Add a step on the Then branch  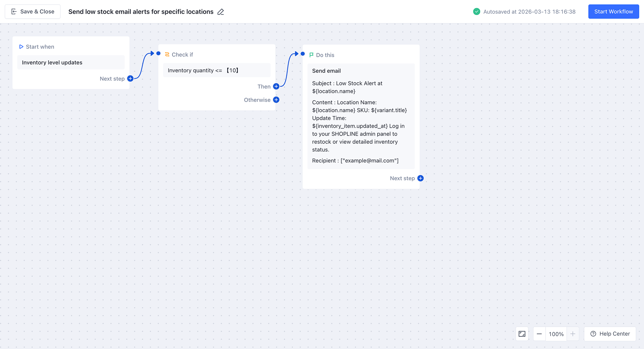coord(276,87)
